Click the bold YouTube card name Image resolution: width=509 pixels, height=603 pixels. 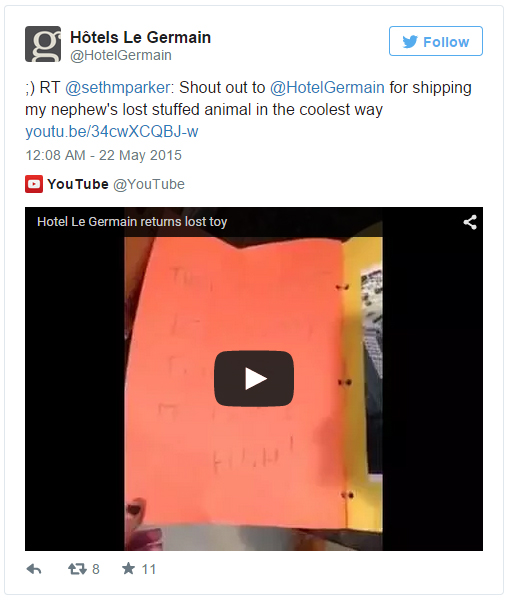[x=78, y=184]
